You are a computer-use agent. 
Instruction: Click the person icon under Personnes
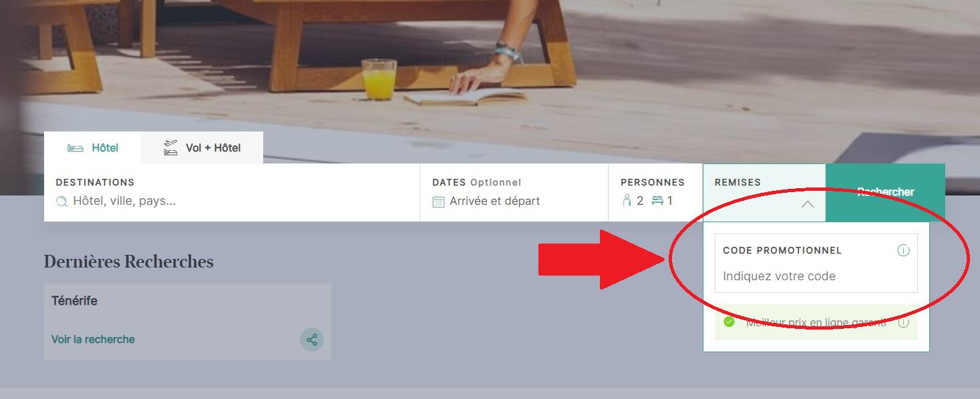pos(627,200)
